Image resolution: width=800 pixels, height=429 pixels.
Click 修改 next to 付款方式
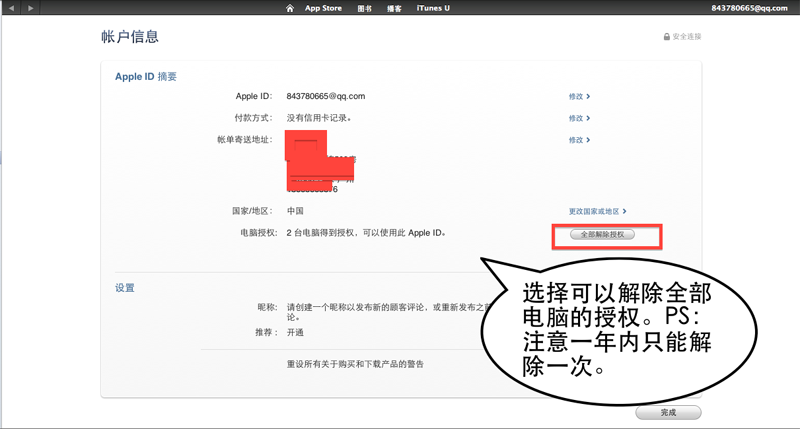[579, 118]
